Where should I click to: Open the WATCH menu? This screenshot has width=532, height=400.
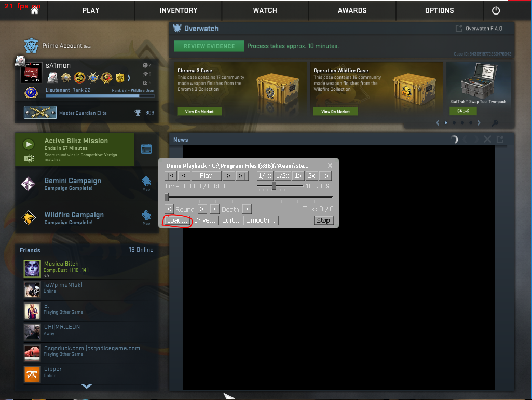click(x=265, y=10)
